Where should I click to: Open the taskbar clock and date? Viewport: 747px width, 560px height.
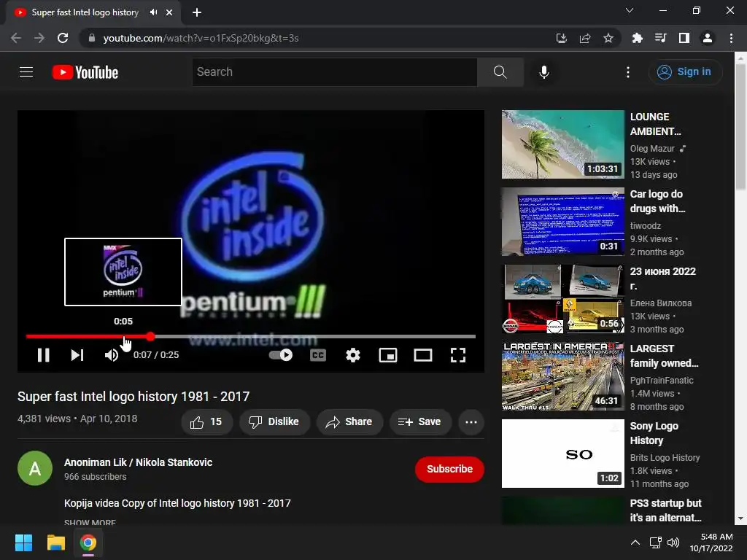click(x=712, y=542)
